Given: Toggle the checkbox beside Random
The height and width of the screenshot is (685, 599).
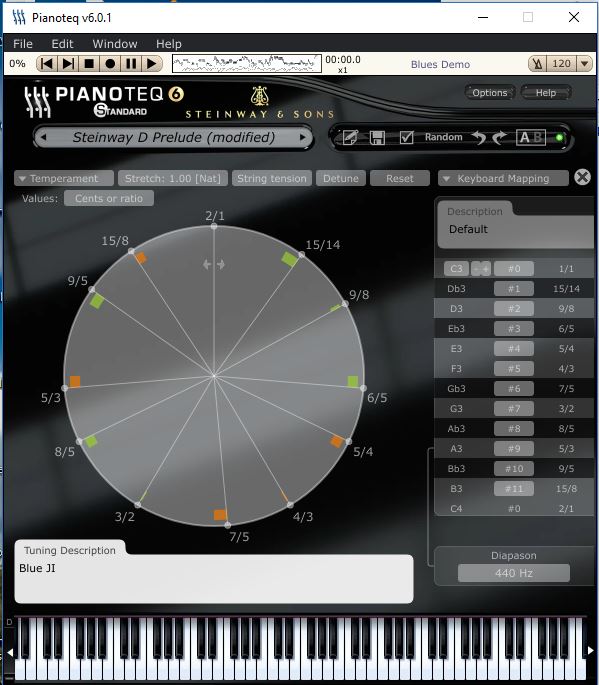Looking at the screenshot, I should pyautogui.click(x=406, y=138).
